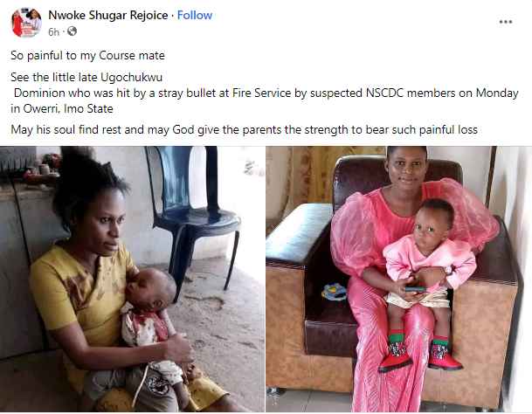Click the 'May his soul find rest' sentence

coord(244,129)
